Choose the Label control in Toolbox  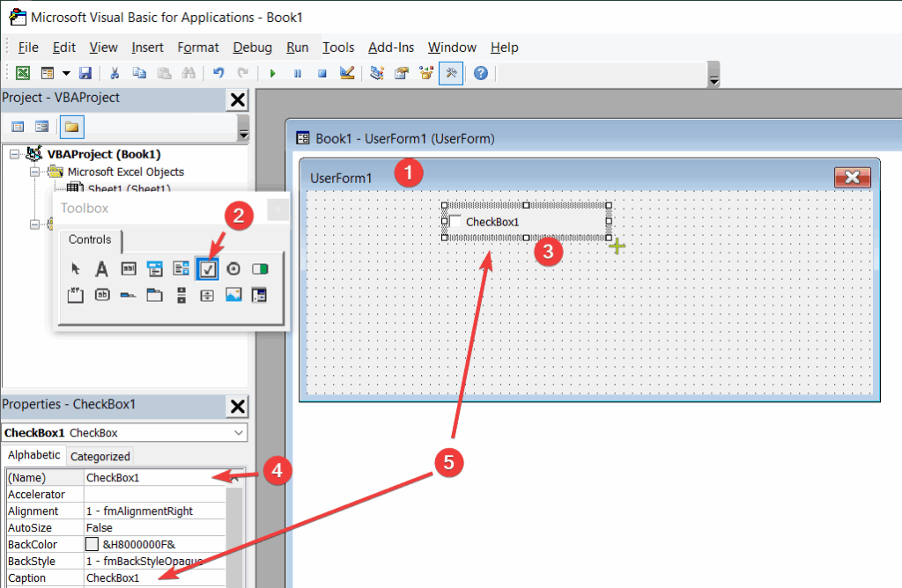[x=102, y=268]
